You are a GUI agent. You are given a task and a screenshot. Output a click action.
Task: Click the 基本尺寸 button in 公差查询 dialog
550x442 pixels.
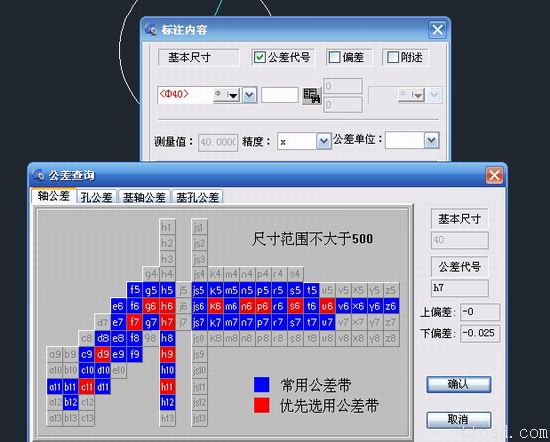pos(460,219)
